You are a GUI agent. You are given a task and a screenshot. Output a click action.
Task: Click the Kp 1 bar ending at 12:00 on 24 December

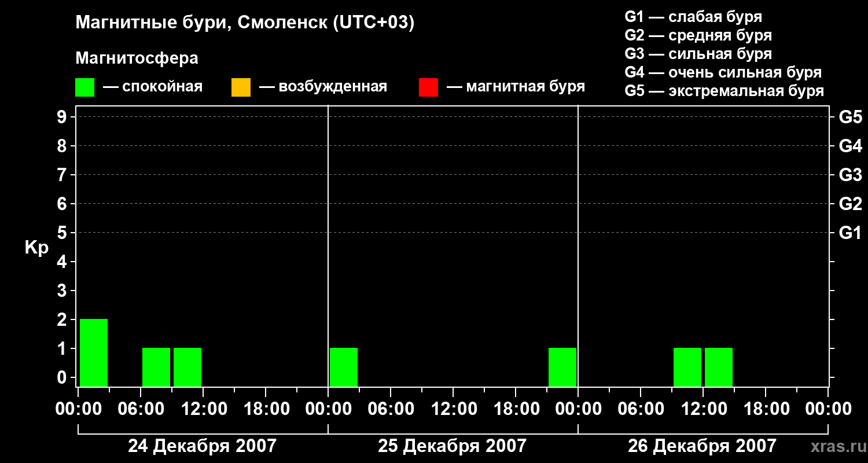coord(187,367)
